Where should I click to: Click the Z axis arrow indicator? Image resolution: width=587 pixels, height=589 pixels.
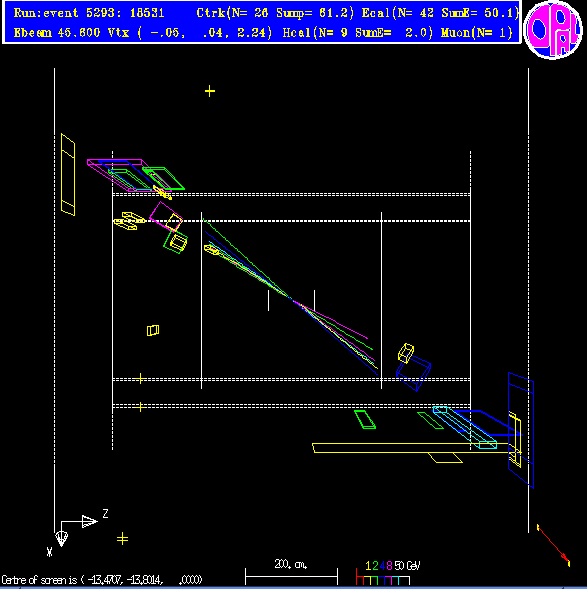(89, 521)
